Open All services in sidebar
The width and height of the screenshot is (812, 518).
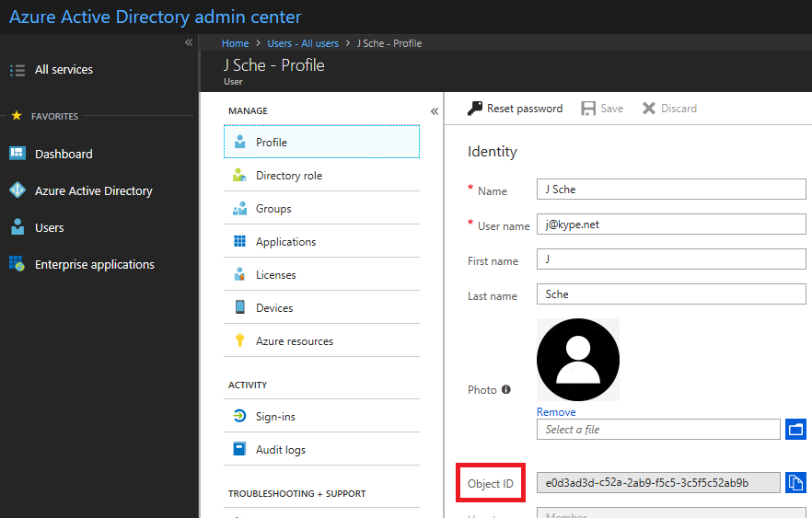[64, 69]
